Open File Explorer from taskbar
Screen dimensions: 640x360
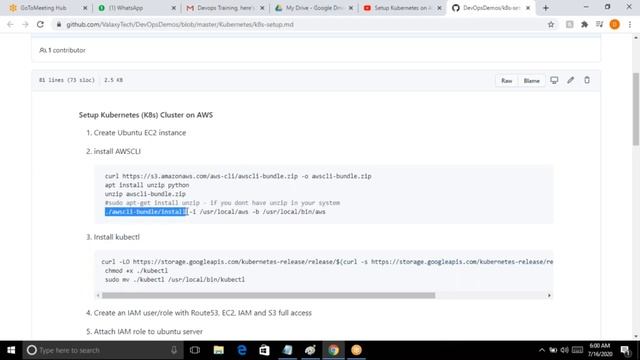click(x=218, y=350)
